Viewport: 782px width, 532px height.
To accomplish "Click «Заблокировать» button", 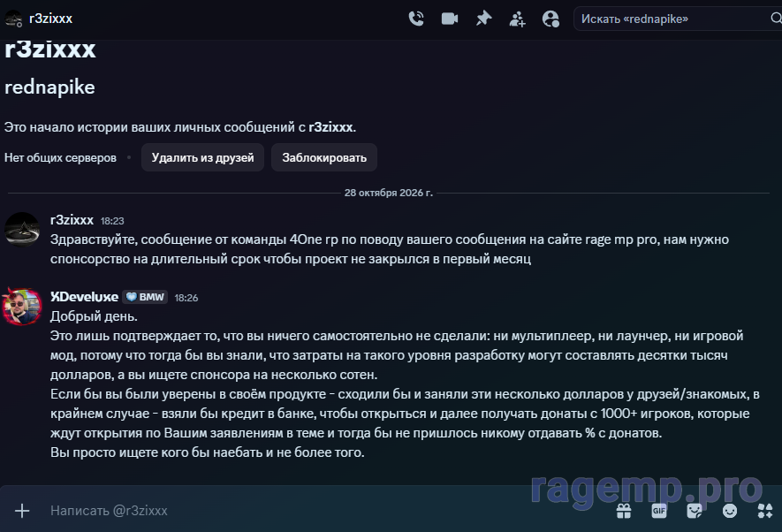I will tap(324, 157).
